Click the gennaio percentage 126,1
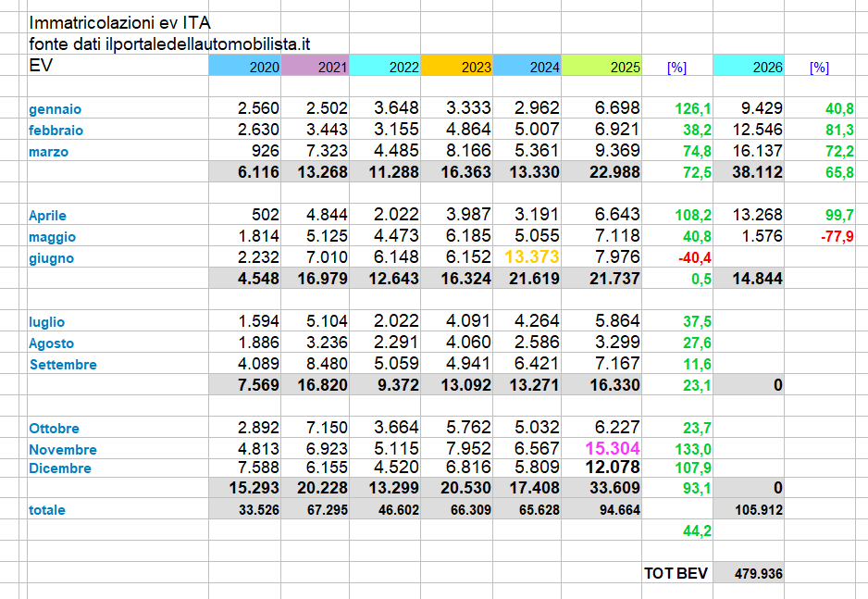The height and width of the screenshot is (599, 868). tap(693, 108)
